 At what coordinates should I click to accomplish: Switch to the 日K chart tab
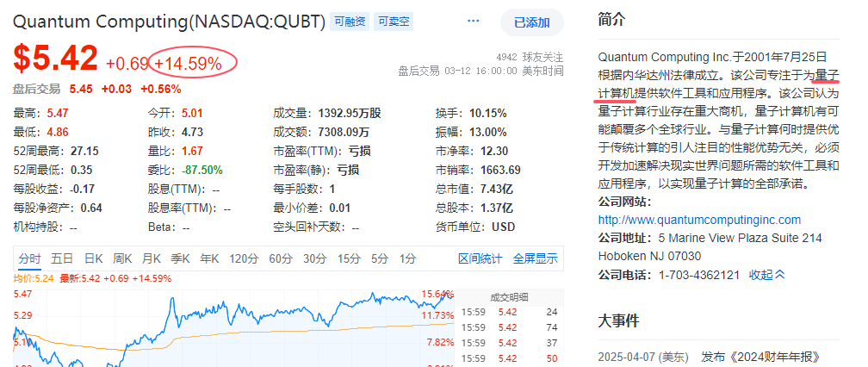pos(94,258)
